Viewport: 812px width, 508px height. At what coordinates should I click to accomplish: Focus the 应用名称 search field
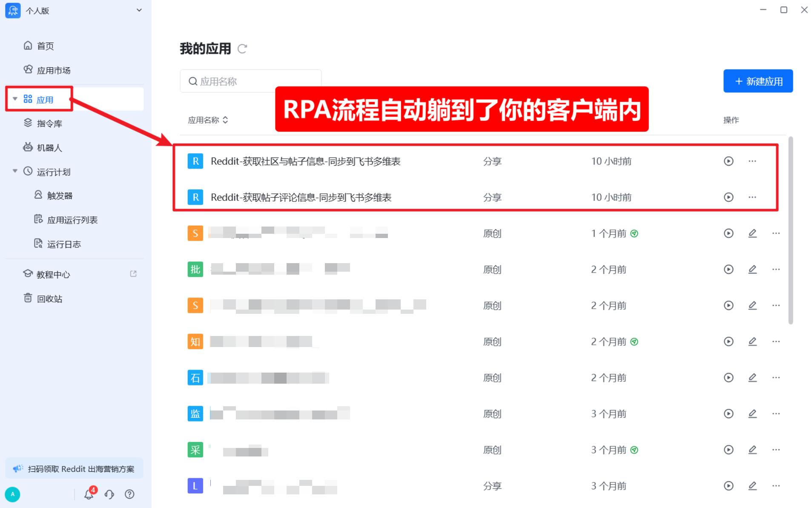pos(250,81)
